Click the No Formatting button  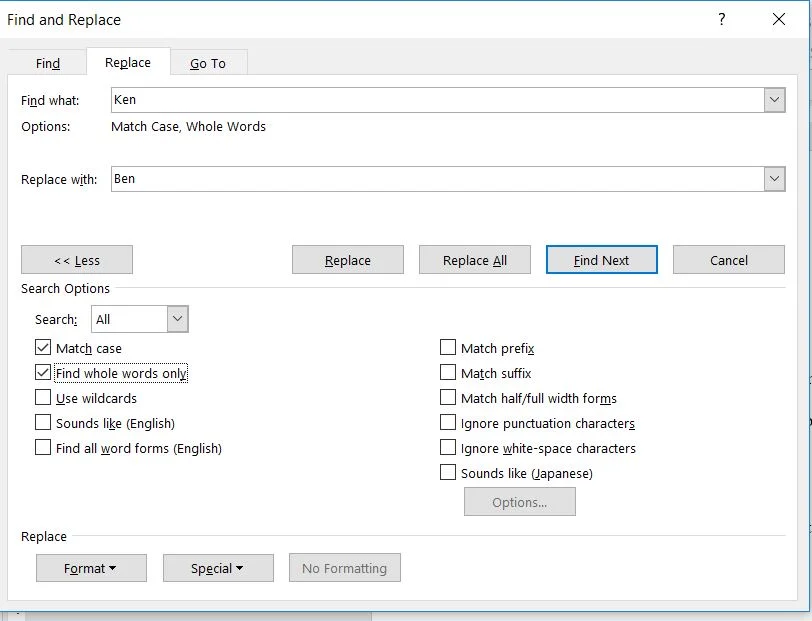[344, 568]
